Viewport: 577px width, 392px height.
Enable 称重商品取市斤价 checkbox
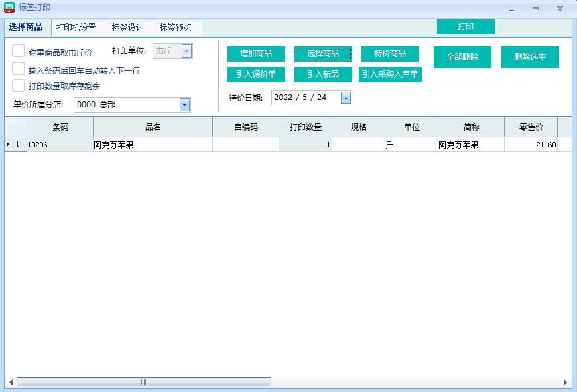click(x=19, y=52)
